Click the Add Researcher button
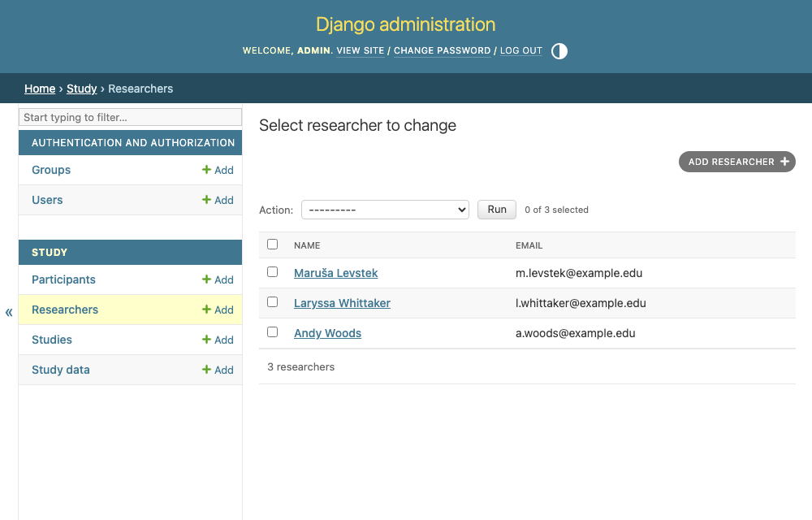 coord(737,162)
